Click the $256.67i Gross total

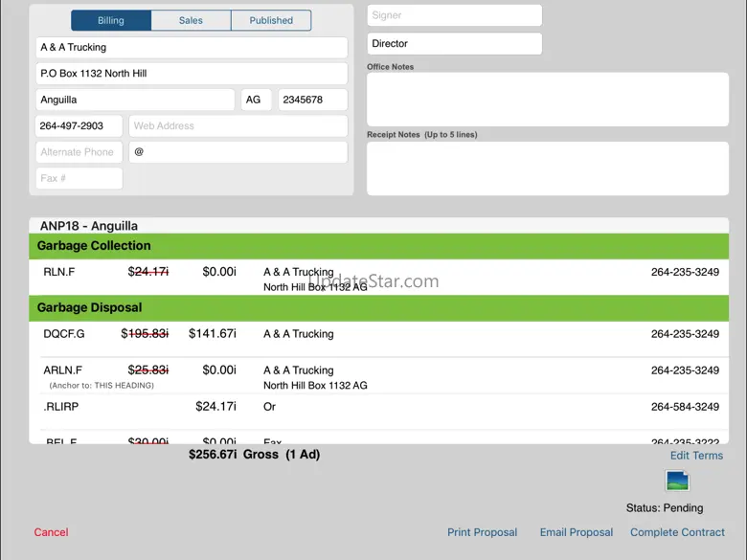[254, 455]
